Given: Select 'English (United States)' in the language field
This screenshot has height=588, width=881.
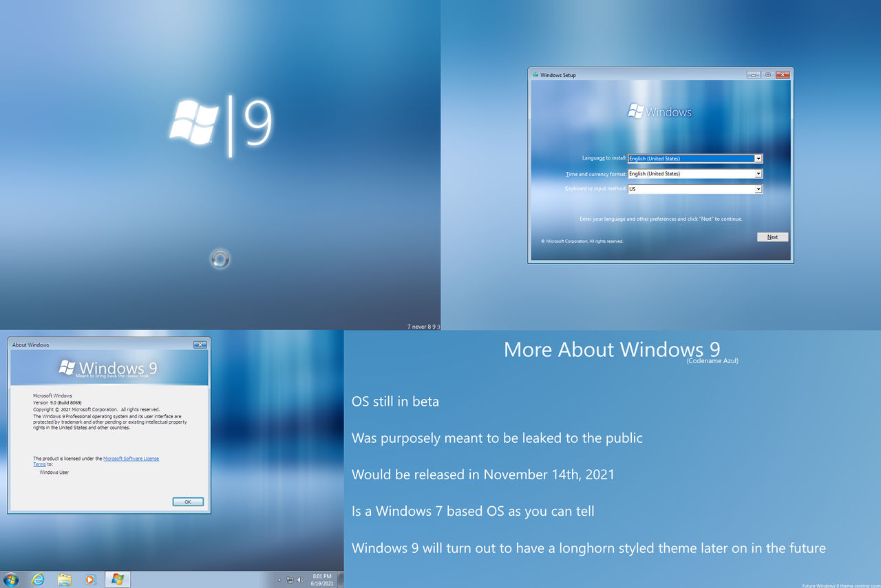Looking at the screenshot, I should 688,158.
